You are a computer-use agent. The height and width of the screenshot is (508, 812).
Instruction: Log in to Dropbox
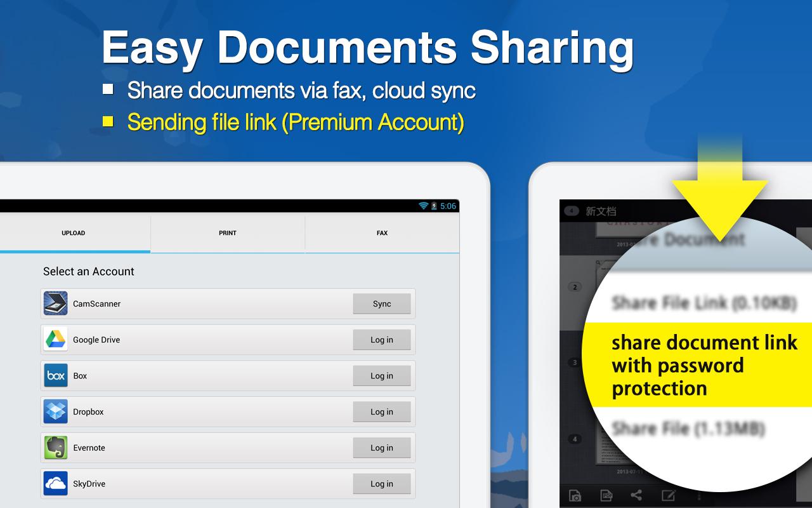click(x=382, y=411)
